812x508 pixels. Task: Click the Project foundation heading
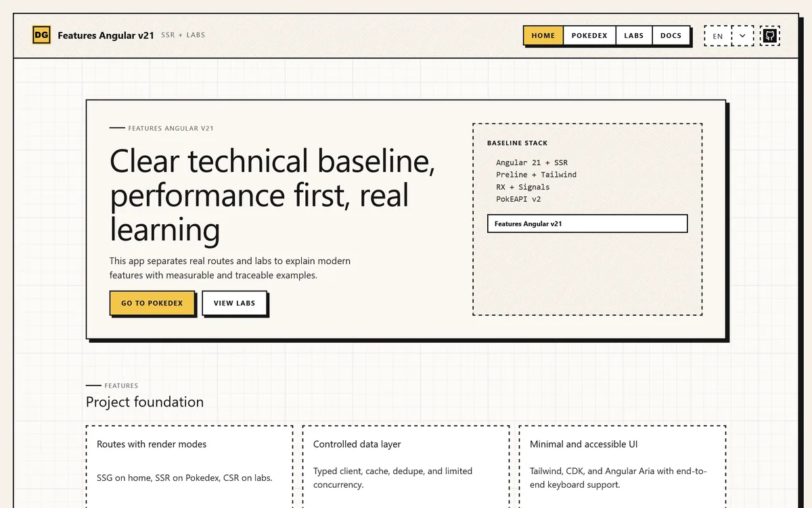tap(145, 402)
